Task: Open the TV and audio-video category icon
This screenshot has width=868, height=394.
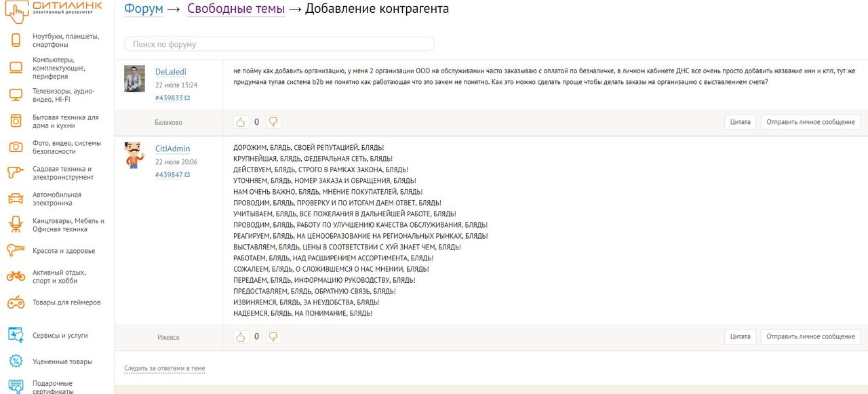Action: pos(16,95)
